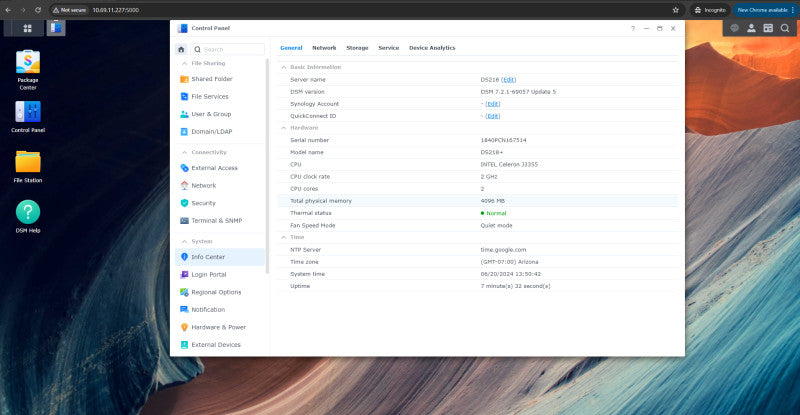Go back in browser
This screenshot has height=415, width=800.
coord(8,10)
